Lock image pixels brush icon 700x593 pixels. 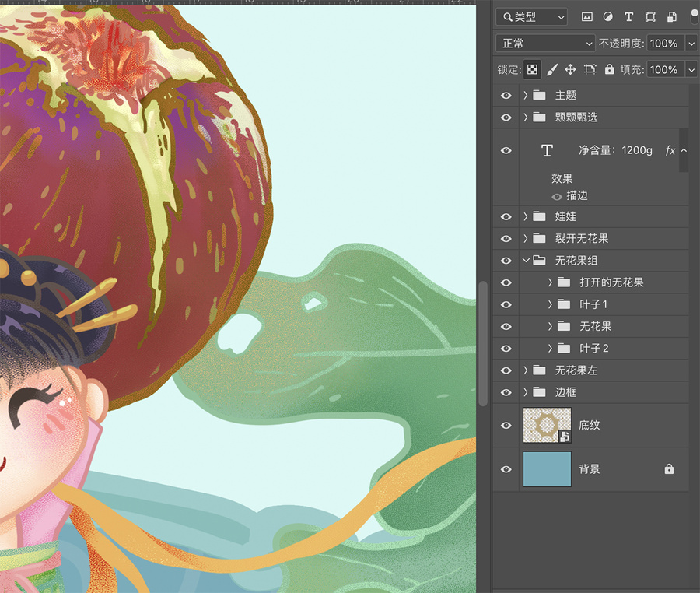point(551,70)
